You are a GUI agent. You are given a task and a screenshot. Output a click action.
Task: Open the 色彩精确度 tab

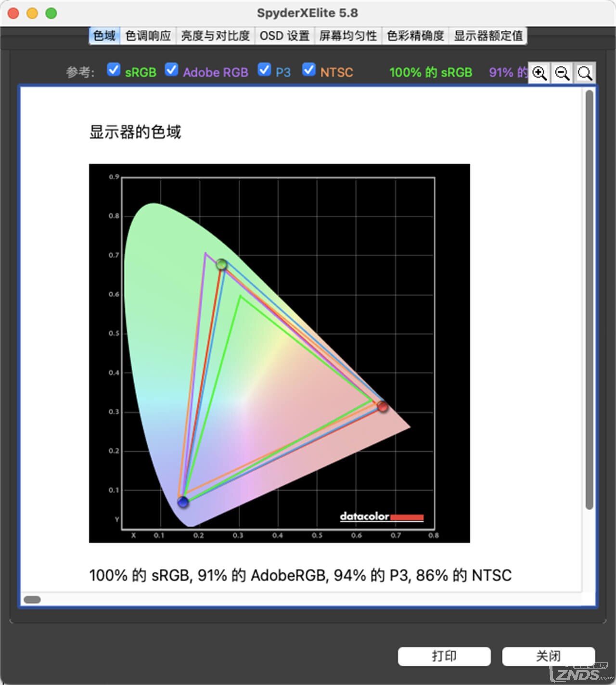point(415,36)
